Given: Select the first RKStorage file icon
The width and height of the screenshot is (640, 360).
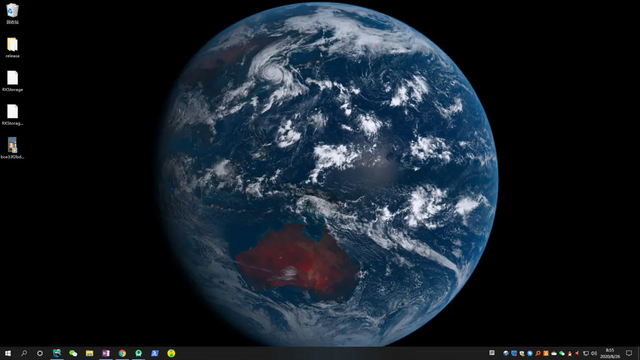Looking at the screenshot, I should coord(12,81).
